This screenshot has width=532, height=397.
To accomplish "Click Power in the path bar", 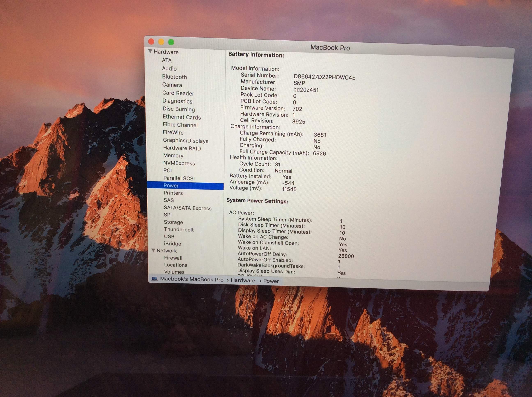I will tap(271, 281).
